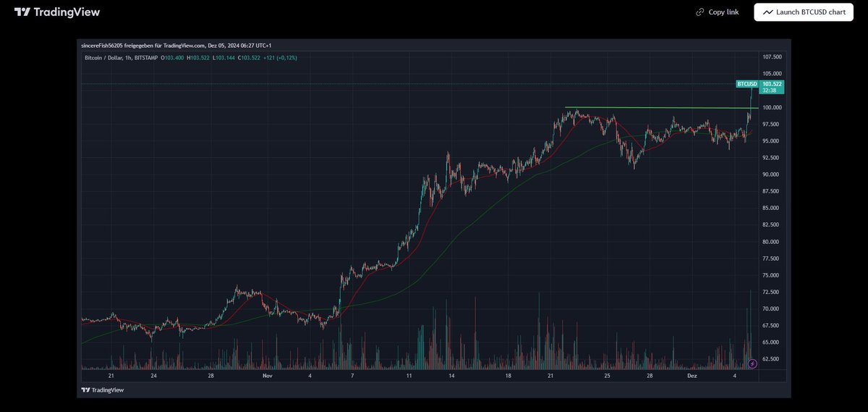The width and height of the screenshot is (868, 412).
Task: Click the close value C103.522
Action: (x=249, y=57)
